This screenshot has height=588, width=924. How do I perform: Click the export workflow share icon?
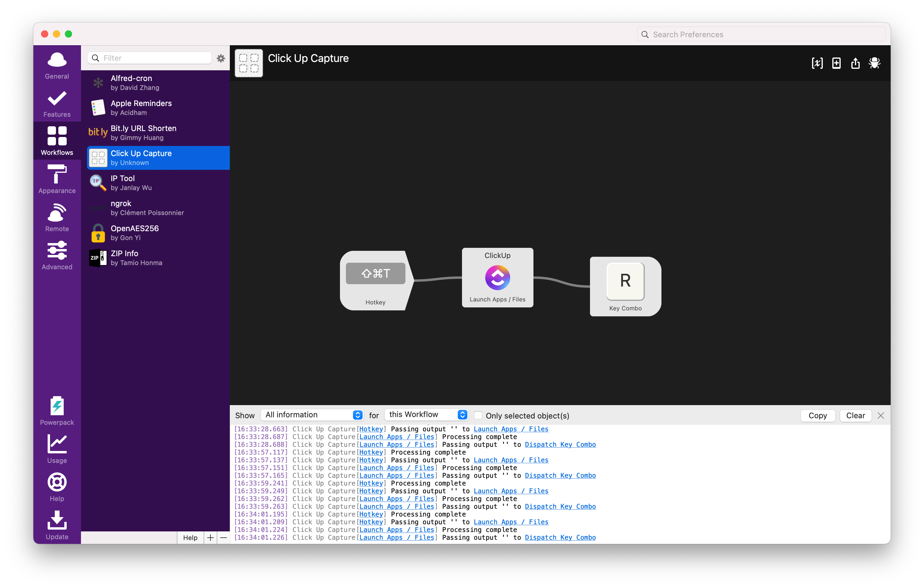[855, 63]
